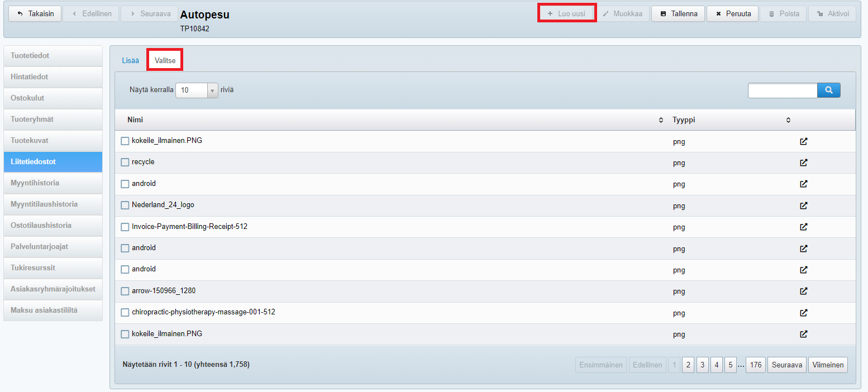This screenshot has width=868, height=392.
Task: Expand the rows per page dropdown
Action: (x=197, y=90)
